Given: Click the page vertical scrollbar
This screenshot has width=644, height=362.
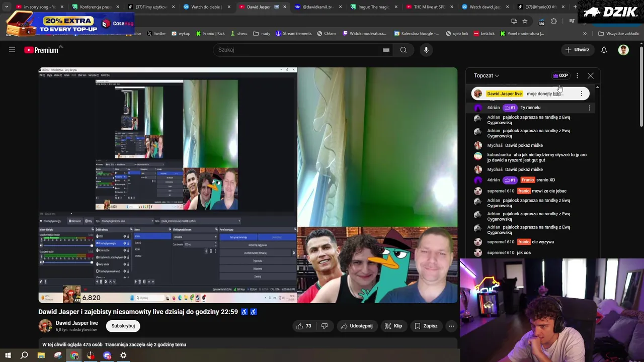Looking at the screenshot, I should pyautogui.click(x=641, y=85).
